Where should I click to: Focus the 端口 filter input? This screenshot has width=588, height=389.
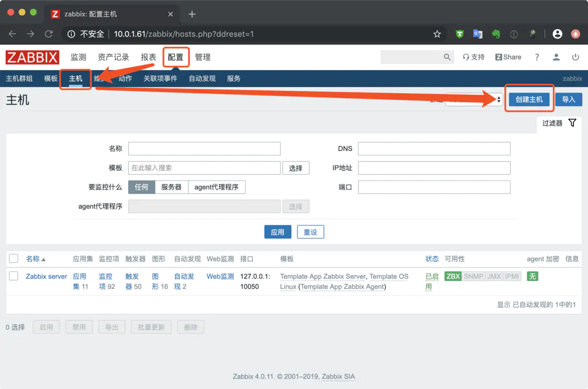[x=434, y=187]
